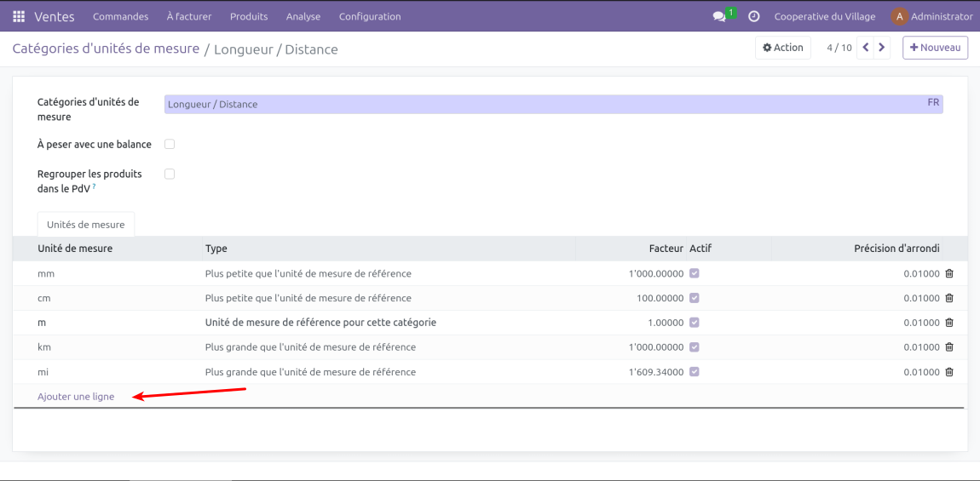Screen dimensions: 980x481
Task: Remove the mi unit with trash icon
Action: click(949, 372)
